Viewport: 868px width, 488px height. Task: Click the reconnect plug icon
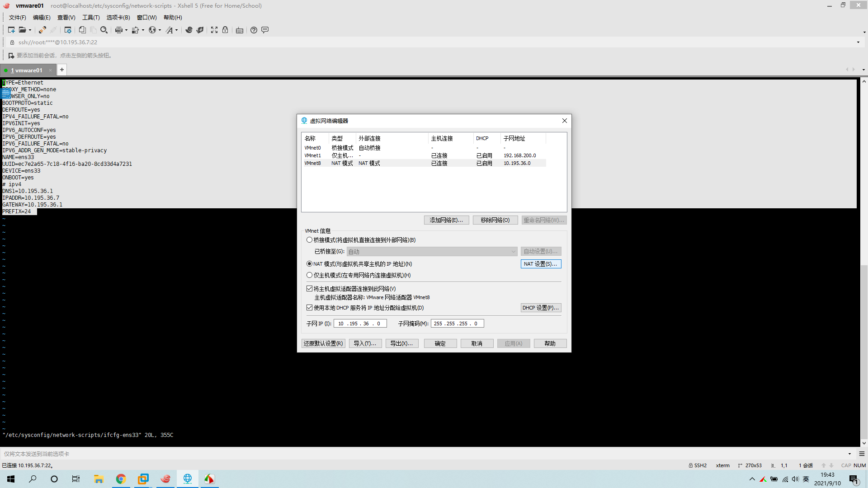pyautogui.click(x=42, y=30)
